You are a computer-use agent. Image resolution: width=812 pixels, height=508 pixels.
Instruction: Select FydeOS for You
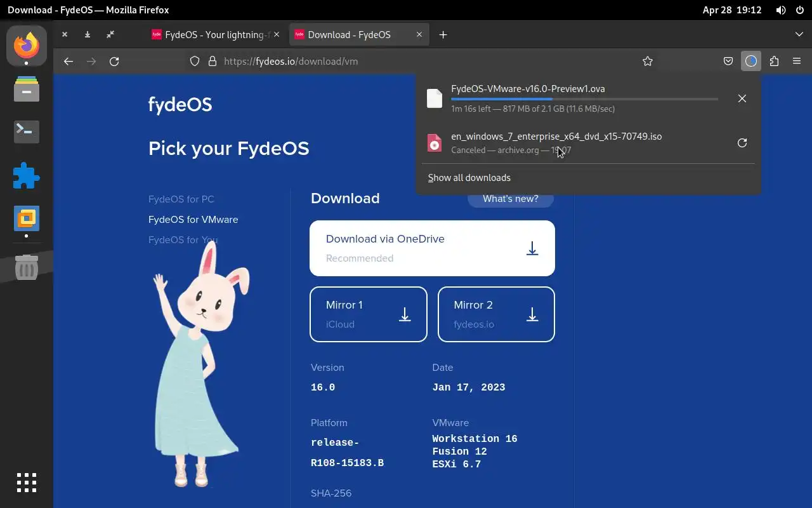[183, 240]
